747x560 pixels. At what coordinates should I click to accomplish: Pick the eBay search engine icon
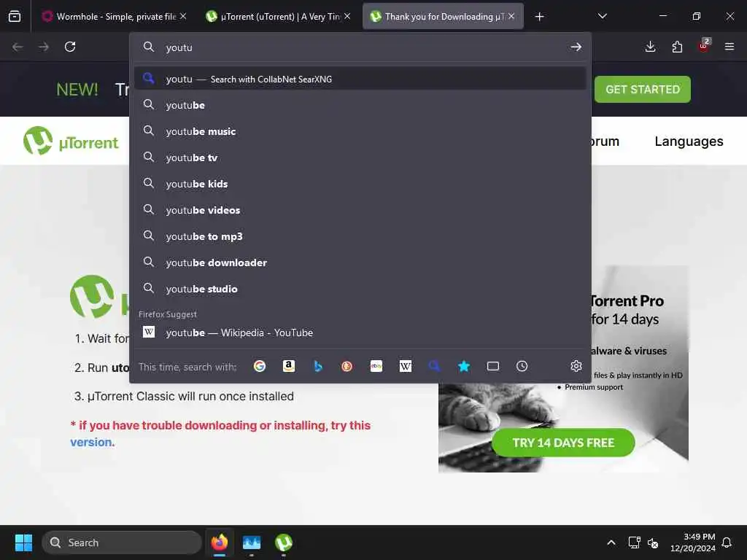[x=376, y=366]
